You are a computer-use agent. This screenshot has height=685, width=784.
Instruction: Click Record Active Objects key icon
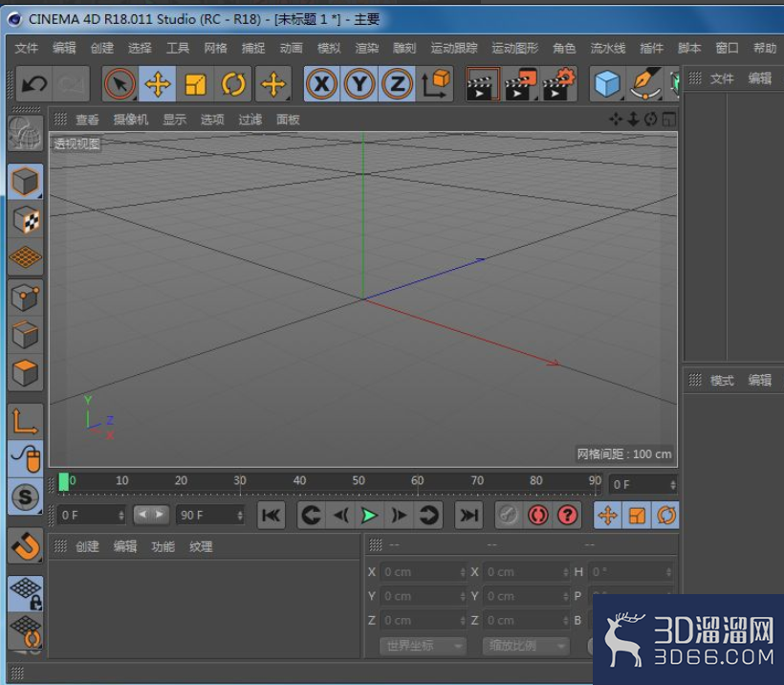point(509,516)
